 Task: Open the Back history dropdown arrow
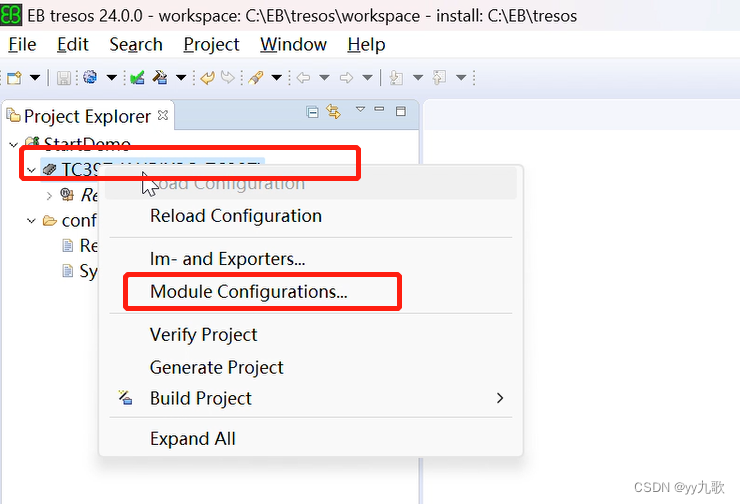pos(324,77)
